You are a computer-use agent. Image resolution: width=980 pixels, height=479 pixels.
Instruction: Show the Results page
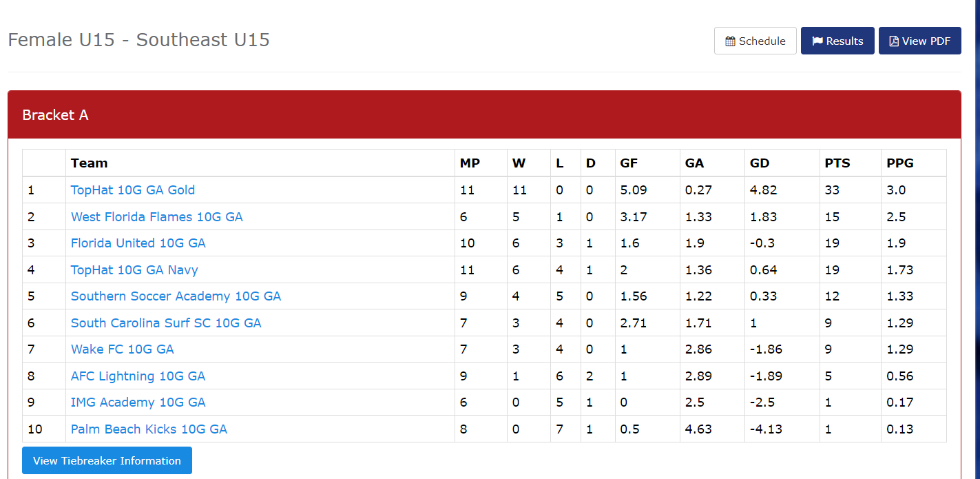(837, 41)
